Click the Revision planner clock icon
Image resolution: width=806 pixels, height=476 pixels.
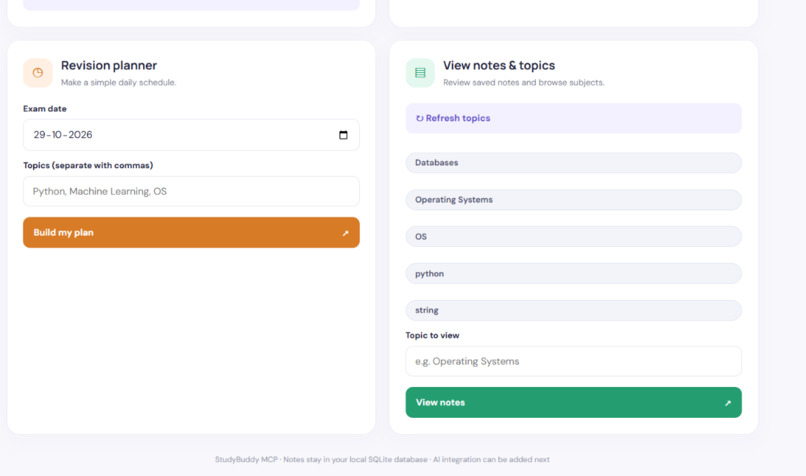click(38, 73)
